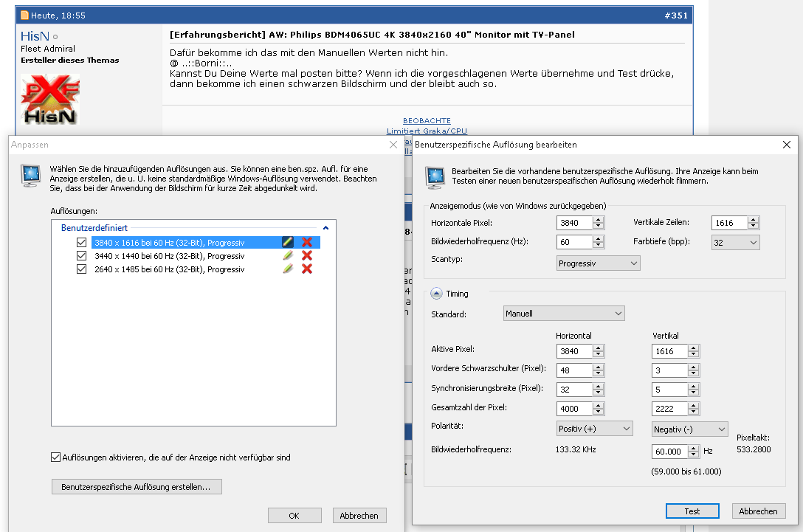Click vertical Synchronisierungsbreite field 5
The width and height of the screenshot is (803, 532).
670,389
